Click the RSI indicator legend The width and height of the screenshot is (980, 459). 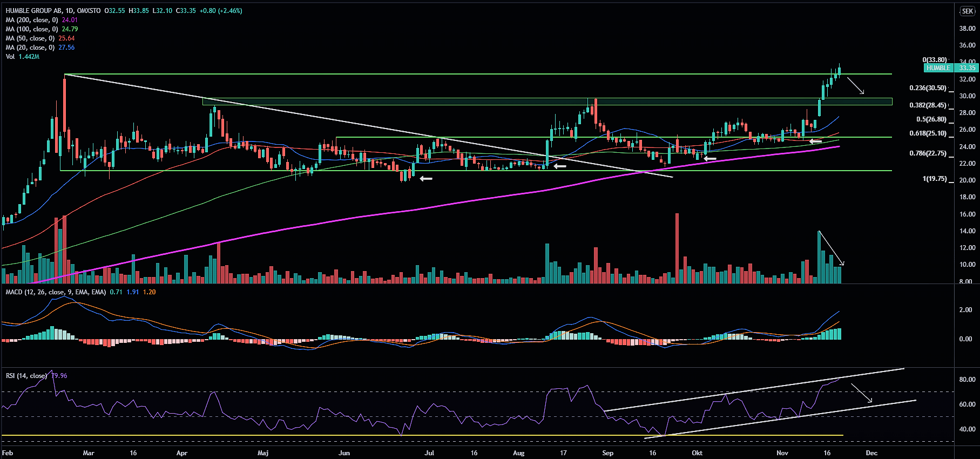(26, 376)
